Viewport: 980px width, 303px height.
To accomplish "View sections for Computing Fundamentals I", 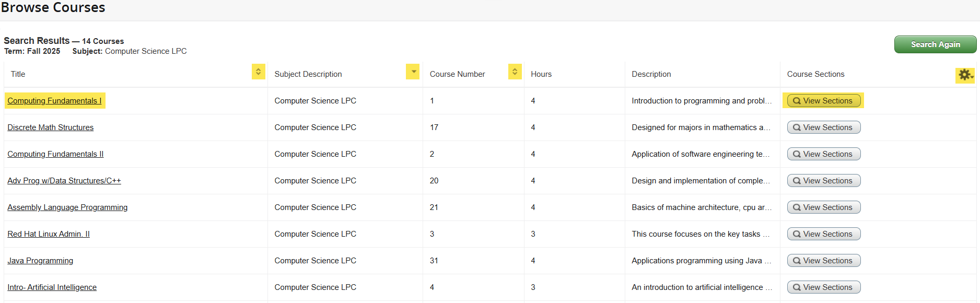I will [823, 101].
